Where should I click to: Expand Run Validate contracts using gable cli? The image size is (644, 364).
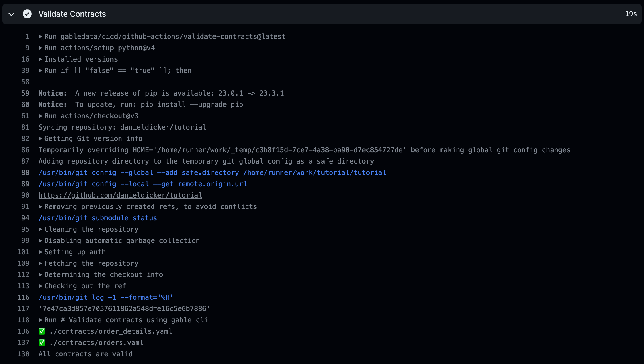pos(40,320)
